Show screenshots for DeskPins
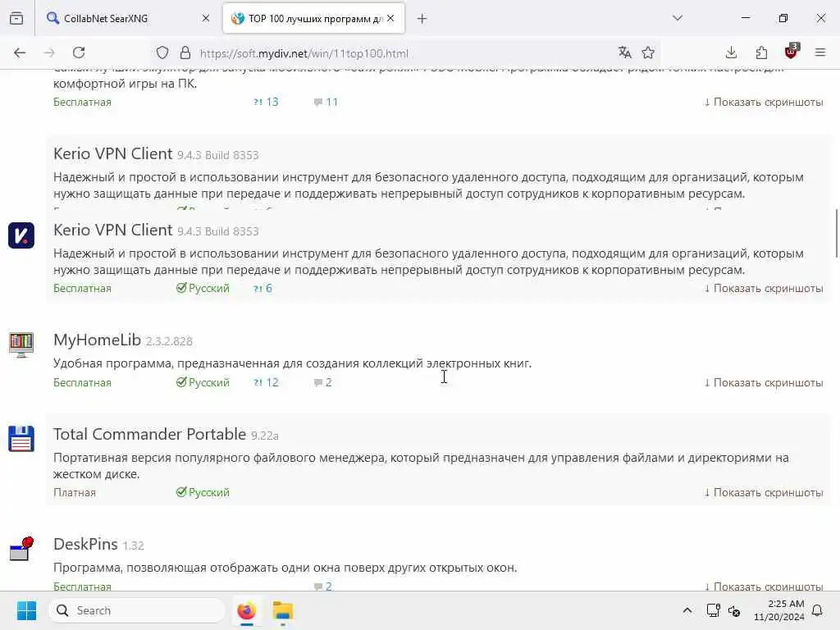 tap(764, 587)
